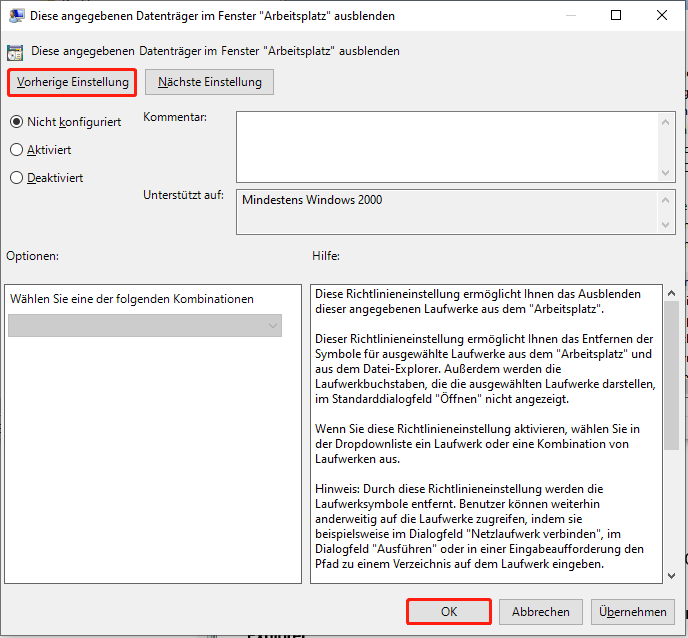The height and width of the screenshot is (638, 688).
Task: Open the drive combination dropdown
Action: pyautogui.click(x=145, y=326)
